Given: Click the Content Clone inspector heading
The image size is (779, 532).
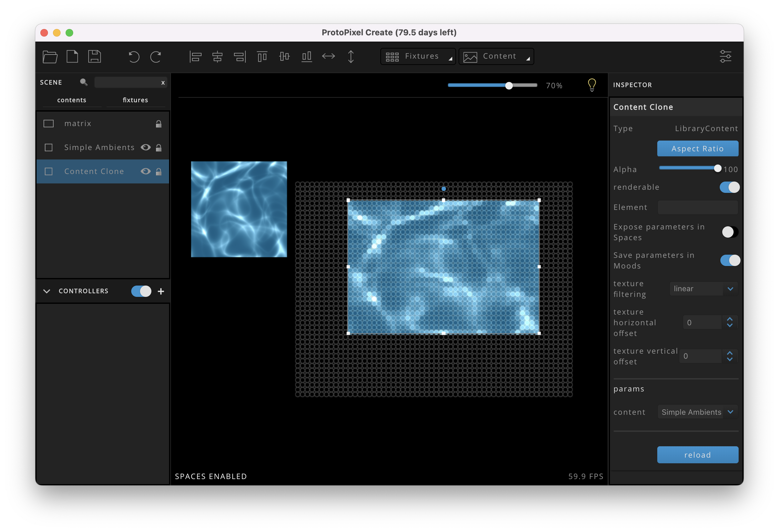Looking at the screenshot, I should pos(643,107).
